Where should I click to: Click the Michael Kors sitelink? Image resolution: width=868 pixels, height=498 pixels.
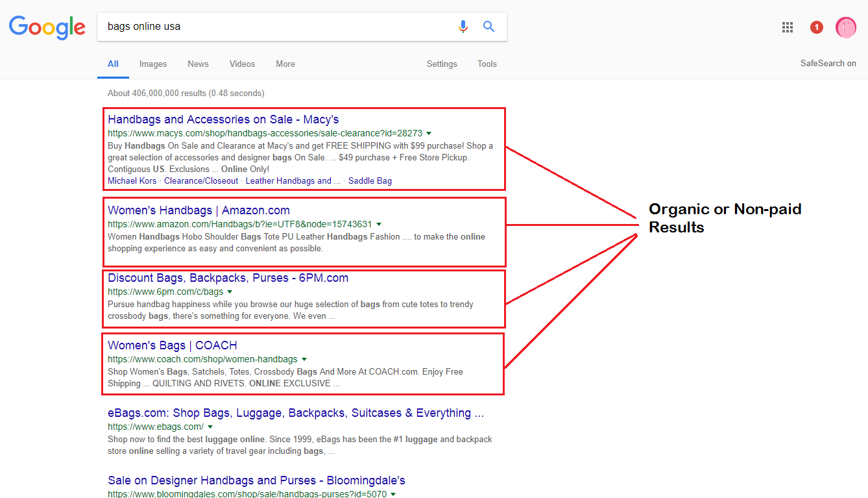click(x=132, y=181)
